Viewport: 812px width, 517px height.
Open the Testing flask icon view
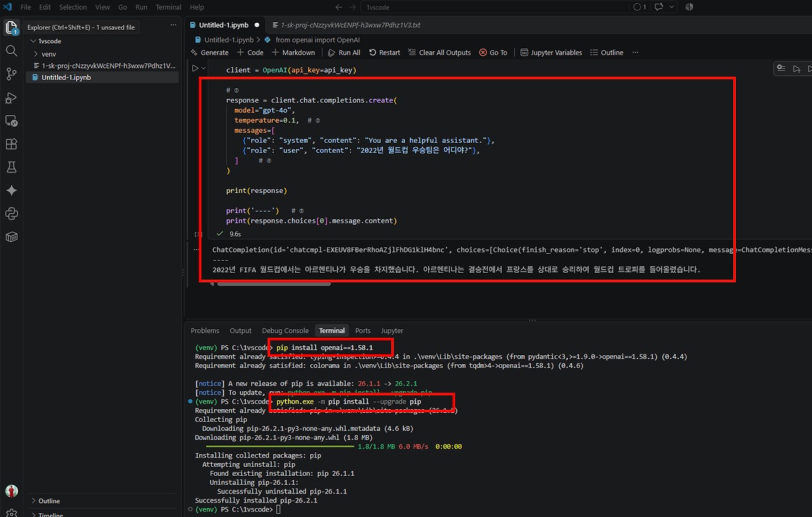pos(11,167)
